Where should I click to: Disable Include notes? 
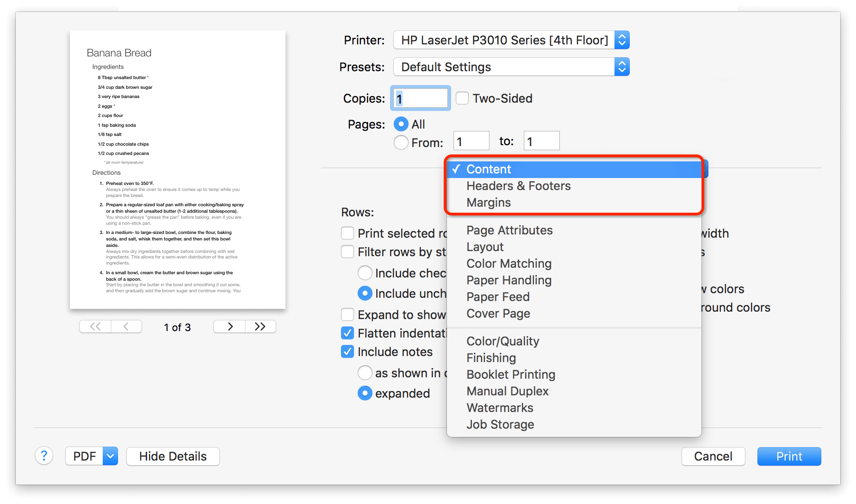[x=347, y=351]
